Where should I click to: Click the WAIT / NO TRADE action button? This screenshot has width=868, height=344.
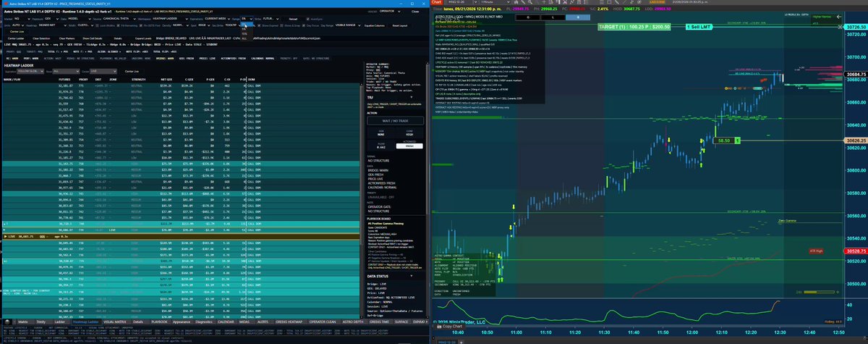tap(396, 121)
